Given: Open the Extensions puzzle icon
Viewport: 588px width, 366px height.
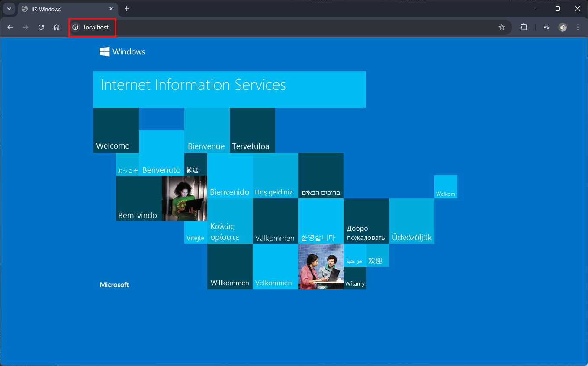Looking at the screenshot, I should click(x=524, y=27).
